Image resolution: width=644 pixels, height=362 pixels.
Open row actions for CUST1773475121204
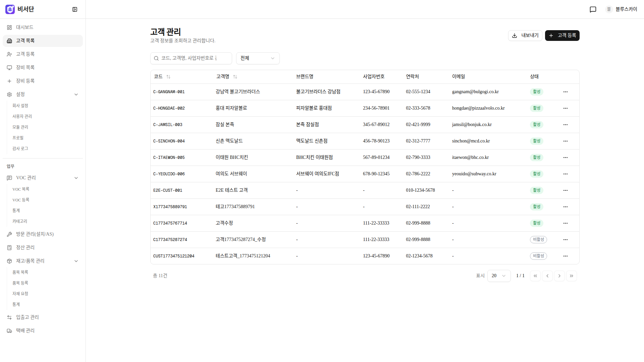coord(566,256)
